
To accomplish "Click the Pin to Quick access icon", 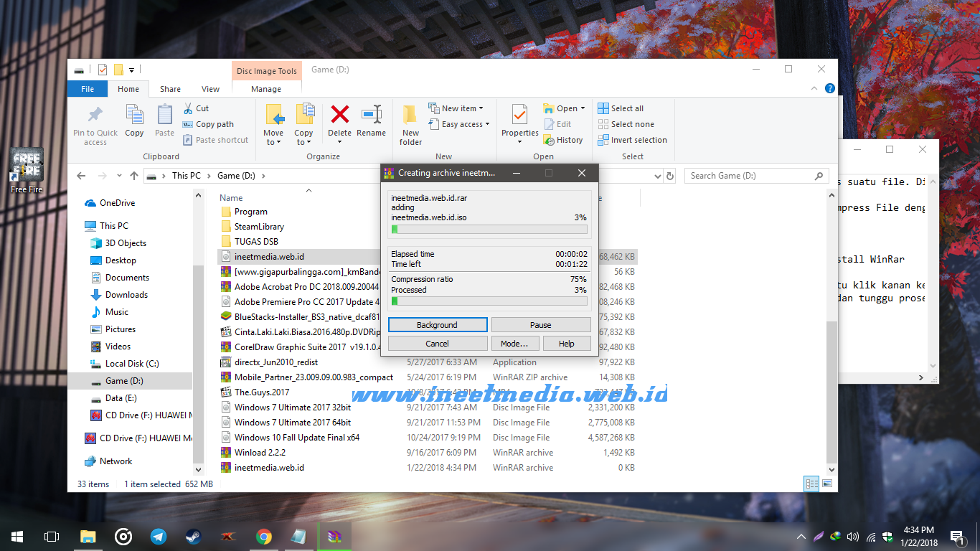I will click(x=95, y=116).
